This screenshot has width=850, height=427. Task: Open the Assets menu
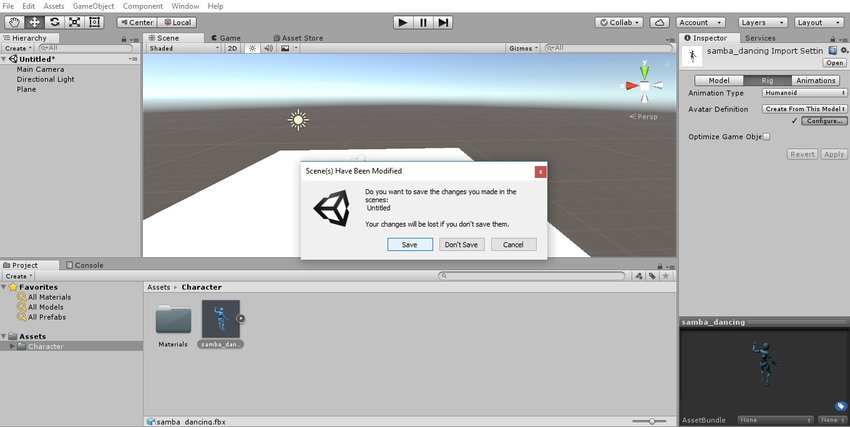pos(54,6)
